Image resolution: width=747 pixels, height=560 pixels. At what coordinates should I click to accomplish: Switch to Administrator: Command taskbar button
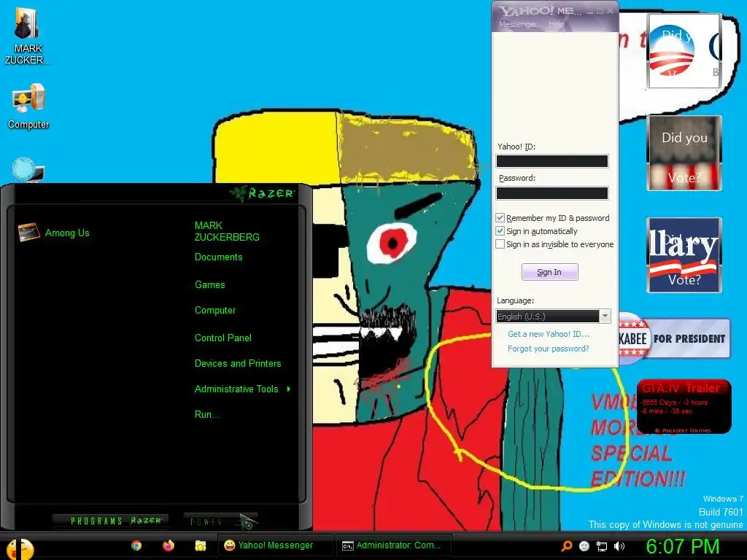[x=393, y=545]
